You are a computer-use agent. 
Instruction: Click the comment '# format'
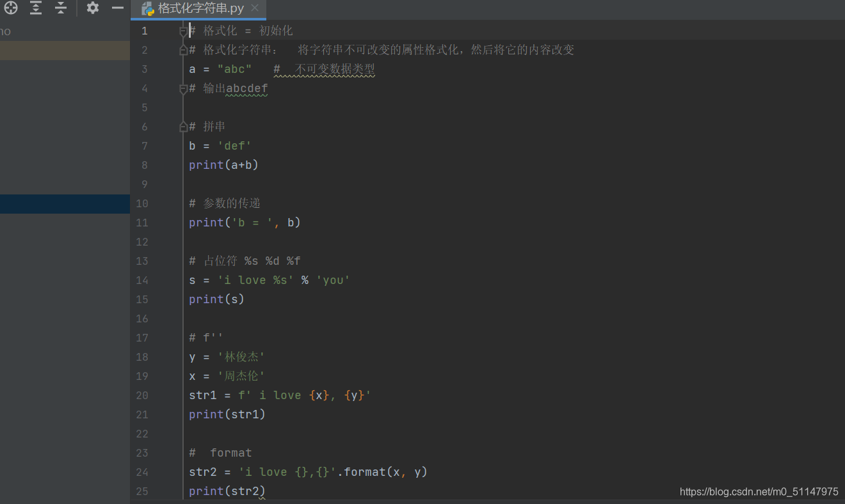(x=220, y=453)
